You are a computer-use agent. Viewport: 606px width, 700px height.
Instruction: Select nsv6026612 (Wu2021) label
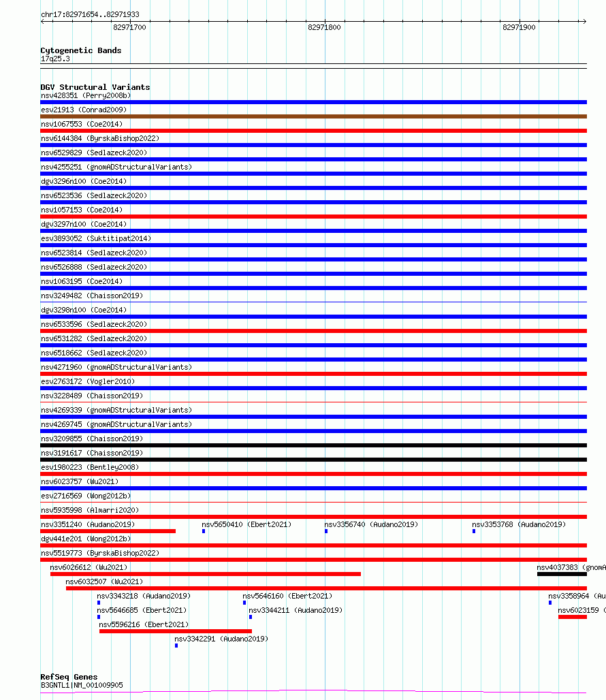tap(89, 567)
